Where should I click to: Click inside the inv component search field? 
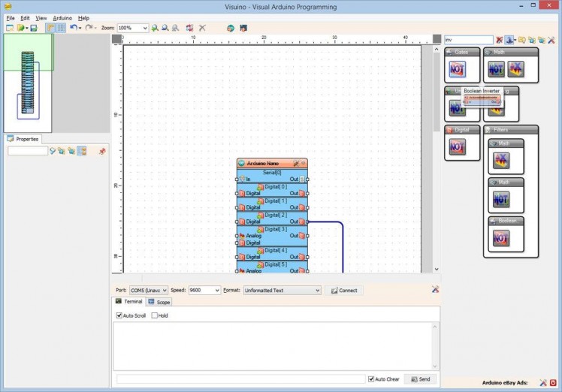click(x=467, y=40)
